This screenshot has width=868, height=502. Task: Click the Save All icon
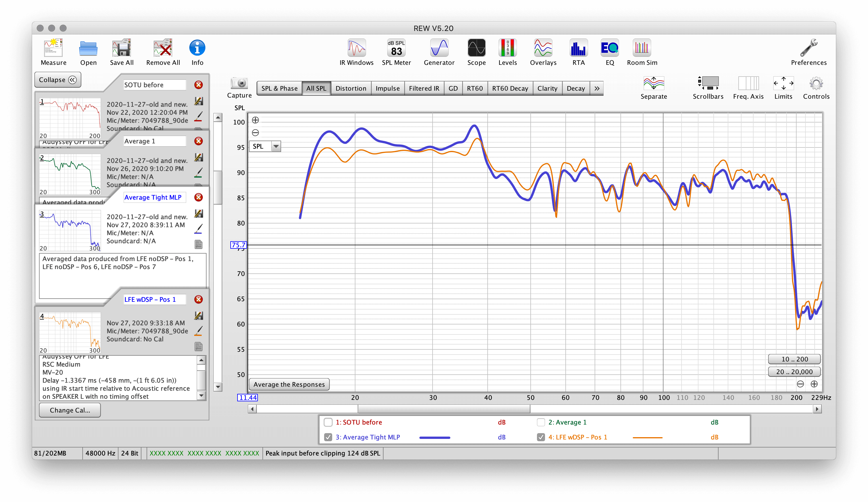[122, 52]
